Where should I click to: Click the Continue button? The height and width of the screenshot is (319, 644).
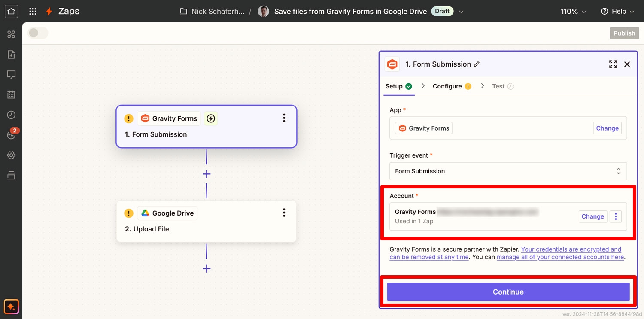[508, 292]
